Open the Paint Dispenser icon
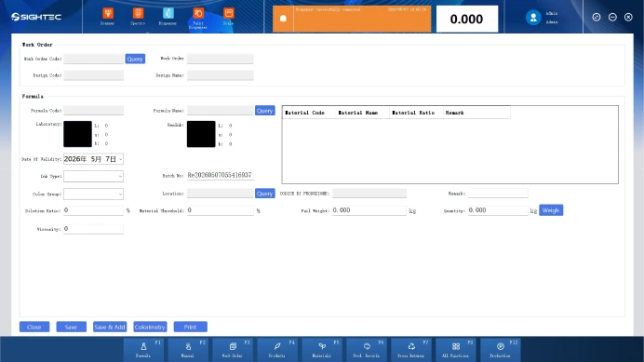The height and width of the screenshot is (362, 644). [x=198, y=18]
